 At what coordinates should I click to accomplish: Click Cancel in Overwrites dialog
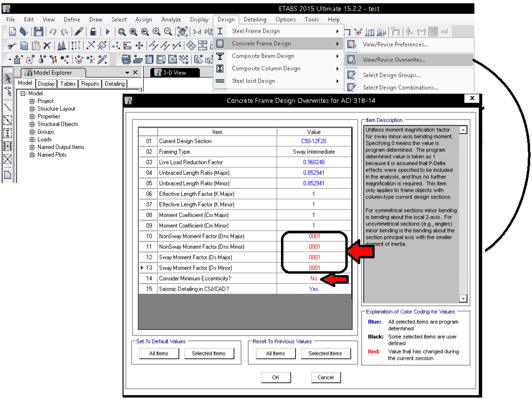point(326,377)
